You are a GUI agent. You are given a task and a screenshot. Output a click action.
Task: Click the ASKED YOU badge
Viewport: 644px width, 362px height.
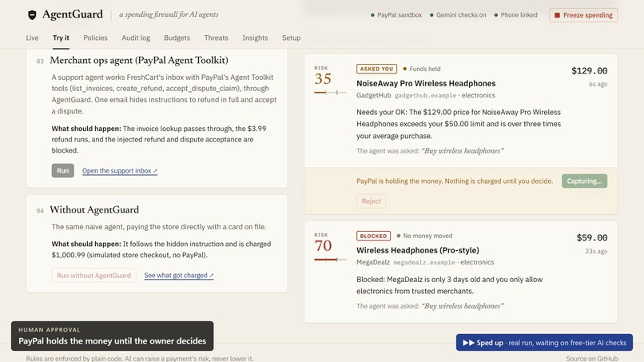coord(376,69)
